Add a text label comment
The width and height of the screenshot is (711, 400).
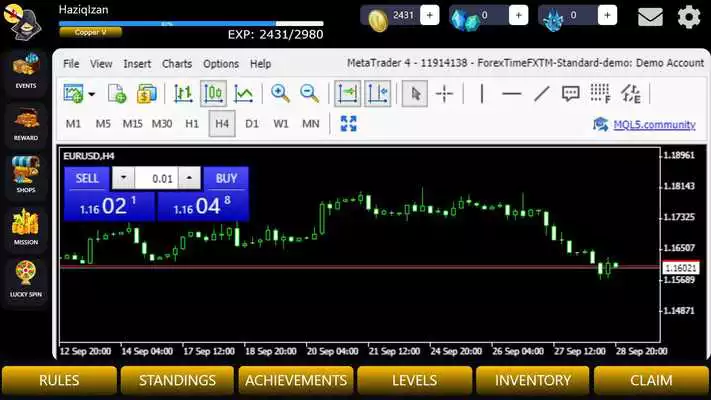[570, 94]
